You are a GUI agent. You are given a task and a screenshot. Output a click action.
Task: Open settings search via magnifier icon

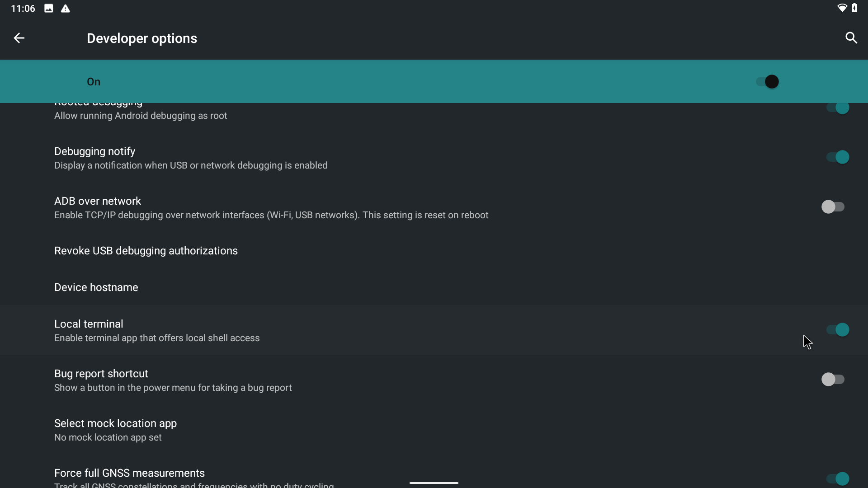[x=852, y=38]
